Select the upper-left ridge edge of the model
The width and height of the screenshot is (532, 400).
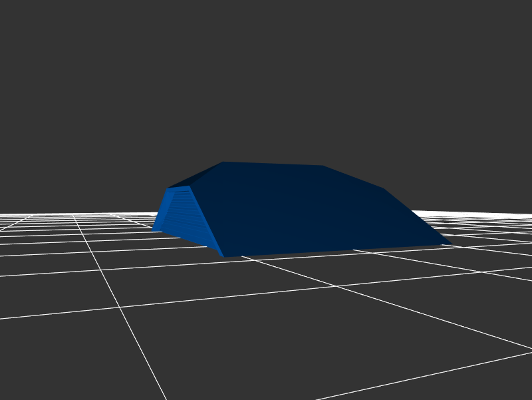coord(196,175)
